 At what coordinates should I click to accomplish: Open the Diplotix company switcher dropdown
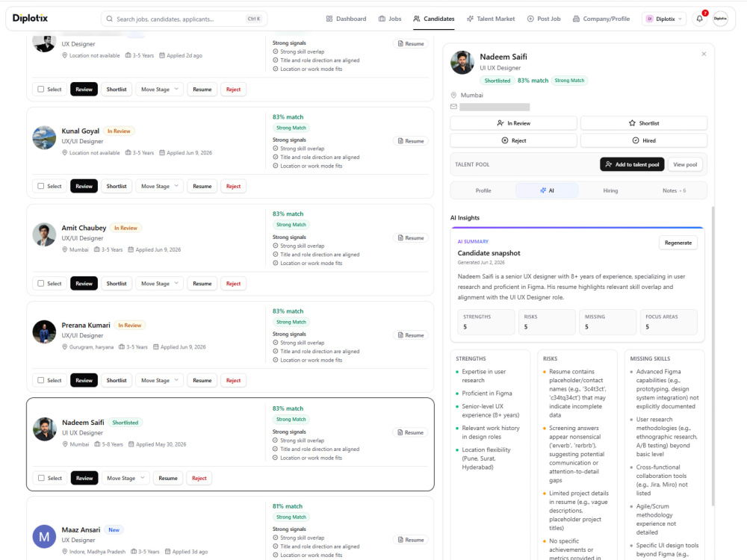pyautogui.click(x=664, y=19)
